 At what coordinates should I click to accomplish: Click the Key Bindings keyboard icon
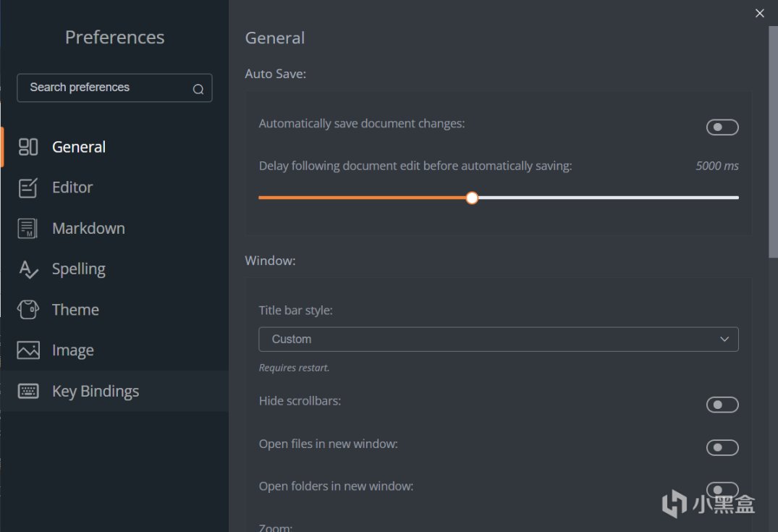tap(28, 392)
